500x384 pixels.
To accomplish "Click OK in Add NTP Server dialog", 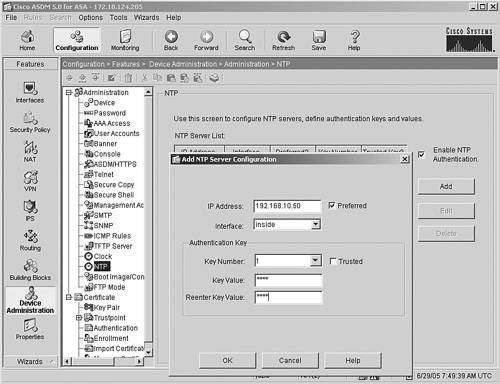I will 227,360.
